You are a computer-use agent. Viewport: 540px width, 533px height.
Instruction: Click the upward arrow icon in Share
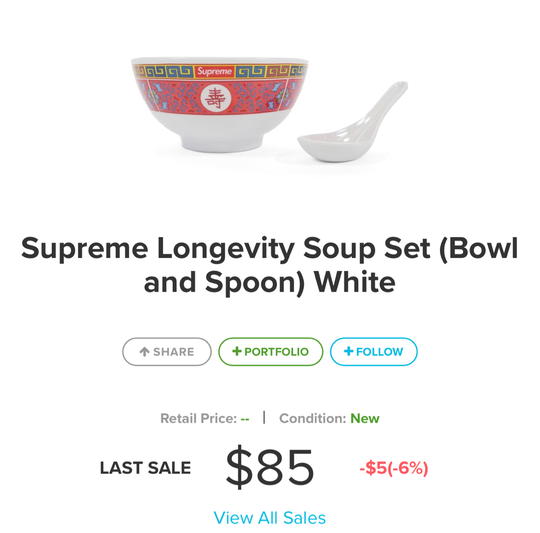click(x=144, y=352)
